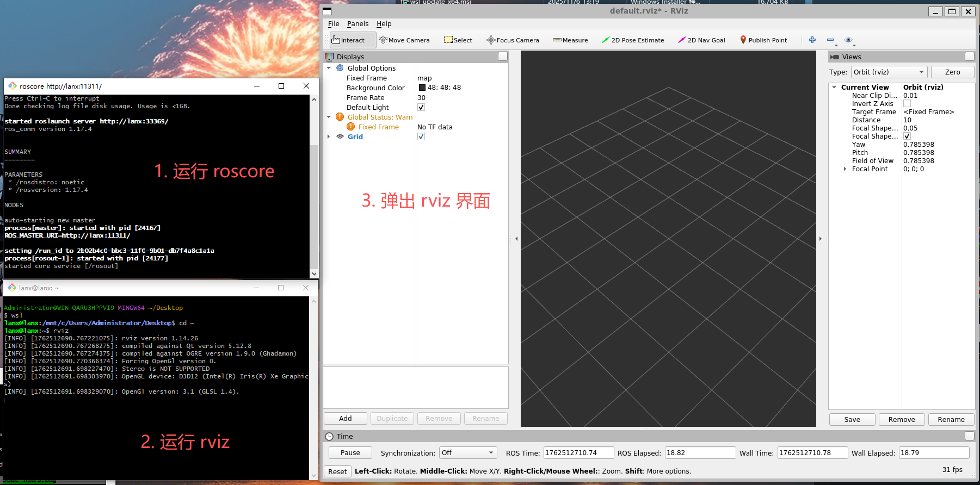The image size is (980, 485).
Task: Float the Time panel with its corner button
Action: click(970, 436)
